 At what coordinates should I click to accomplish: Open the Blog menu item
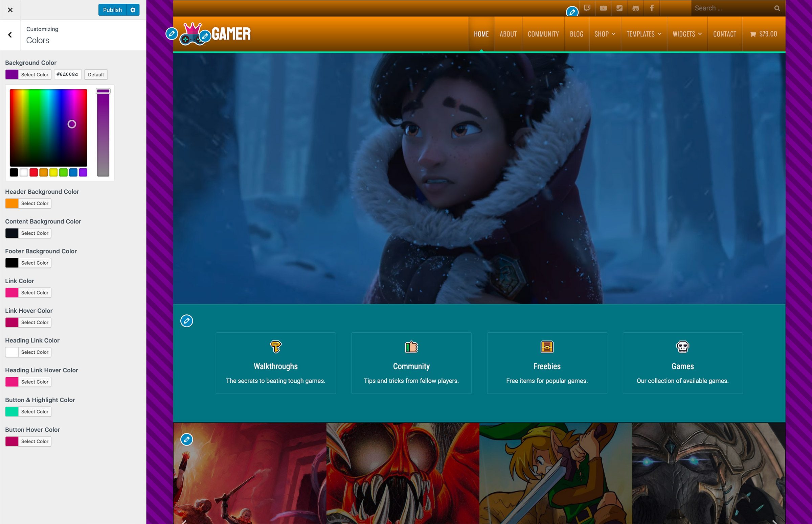point(577,34)
